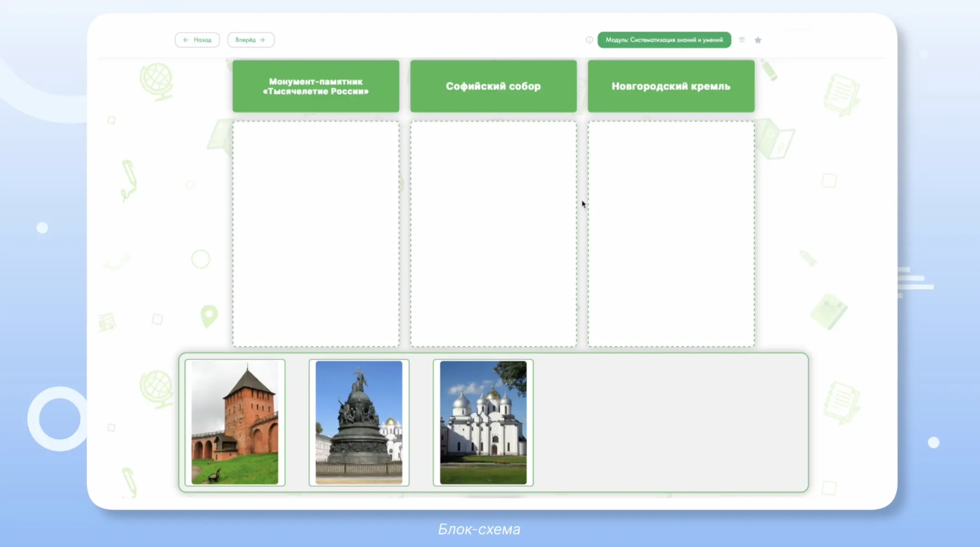Click drop zone under Новгородский кремль
Image resolution: width=980 pixels, height=547 pixels.
pyautogui.click(x=671, y=234)
